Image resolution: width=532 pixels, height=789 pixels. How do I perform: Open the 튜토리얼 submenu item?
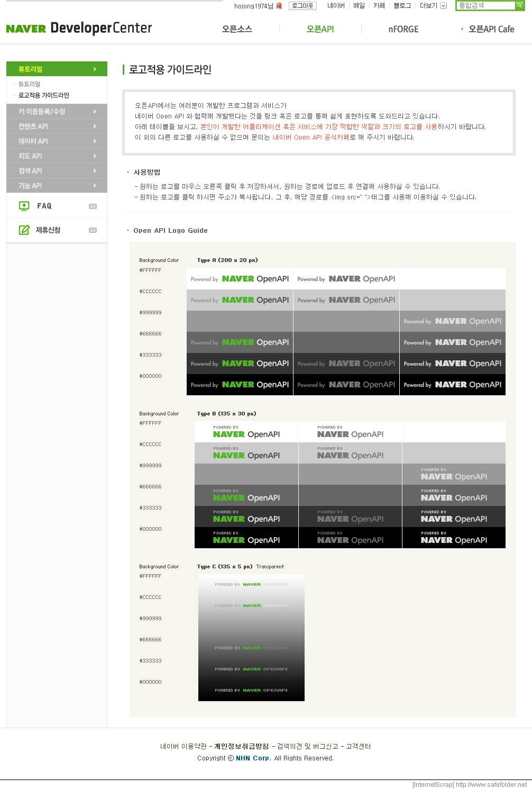(29, 84)
